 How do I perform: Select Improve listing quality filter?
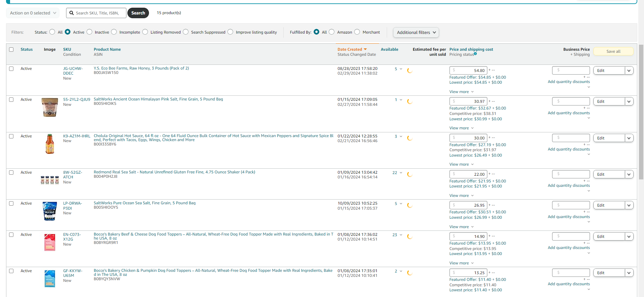coord(230,32)
